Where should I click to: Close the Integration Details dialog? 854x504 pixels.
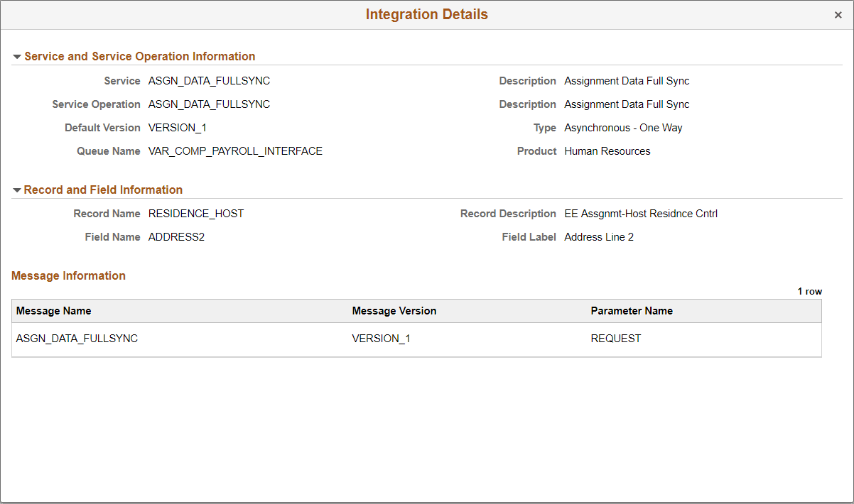pyautogui.click(x=838, y=14)
